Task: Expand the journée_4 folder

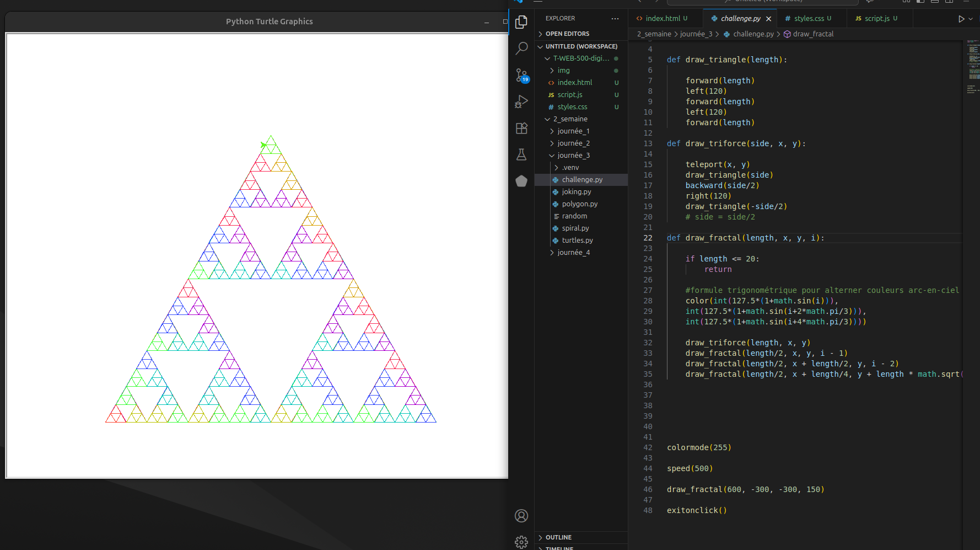Action: 573,253
